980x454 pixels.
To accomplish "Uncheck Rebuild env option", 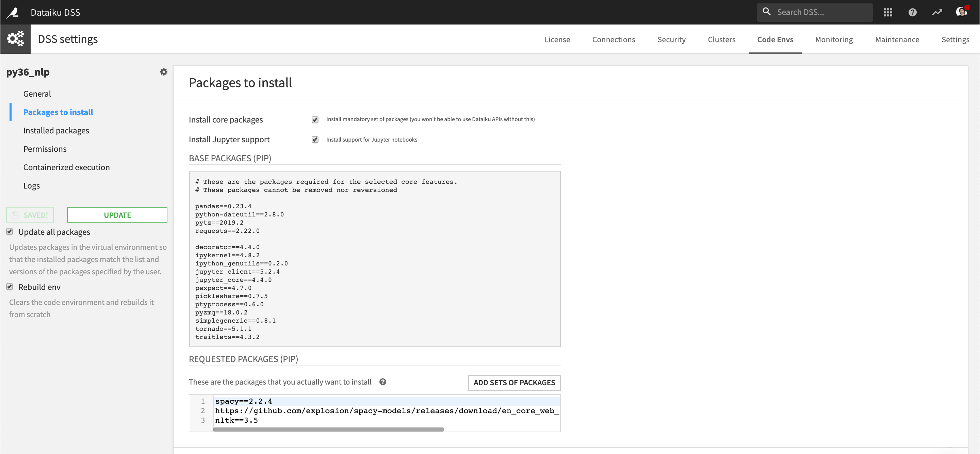I will [x=10, y=287].
